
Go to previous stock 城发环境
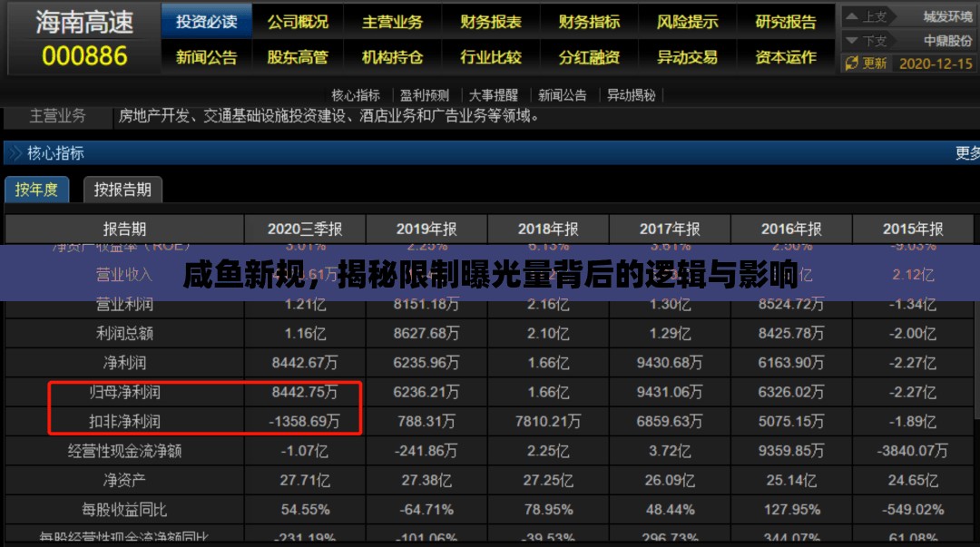tap(947, 17)
